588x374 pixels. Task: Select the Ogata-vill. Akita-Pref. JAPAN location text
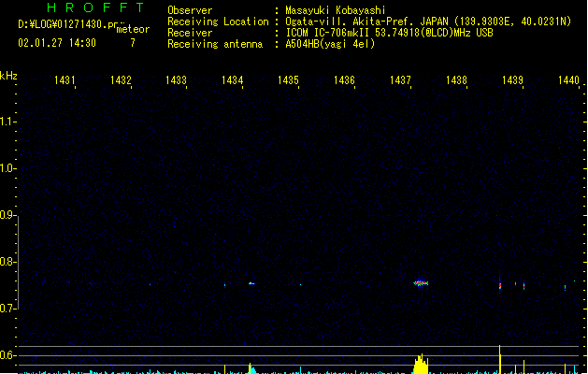(x=428, y=22)
